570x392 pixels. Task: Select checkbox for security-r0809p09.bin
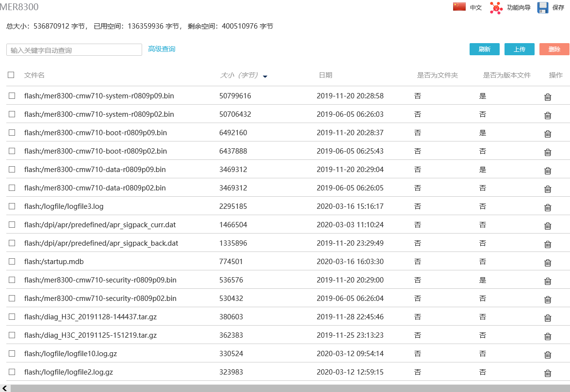coord(12,280)
